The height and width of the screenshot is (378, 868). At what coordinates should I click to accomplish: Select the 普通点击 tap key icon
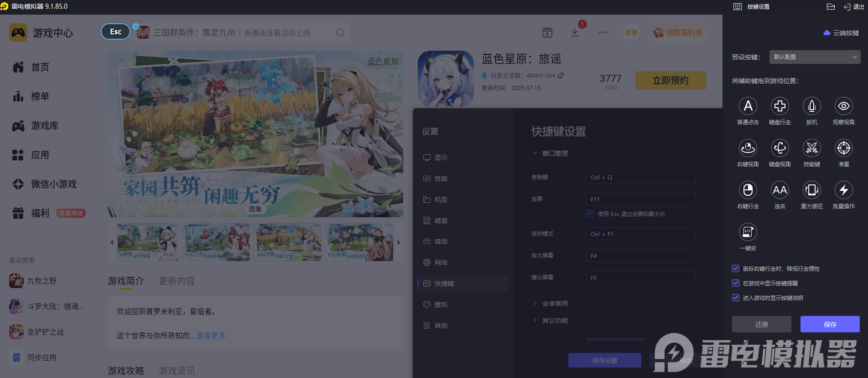point(748,106)
